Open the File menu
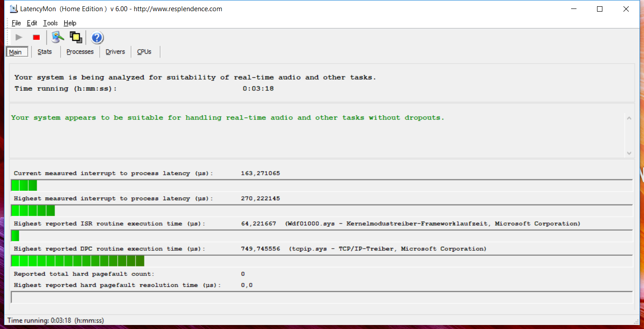The image size is (644, 329). 16,23
